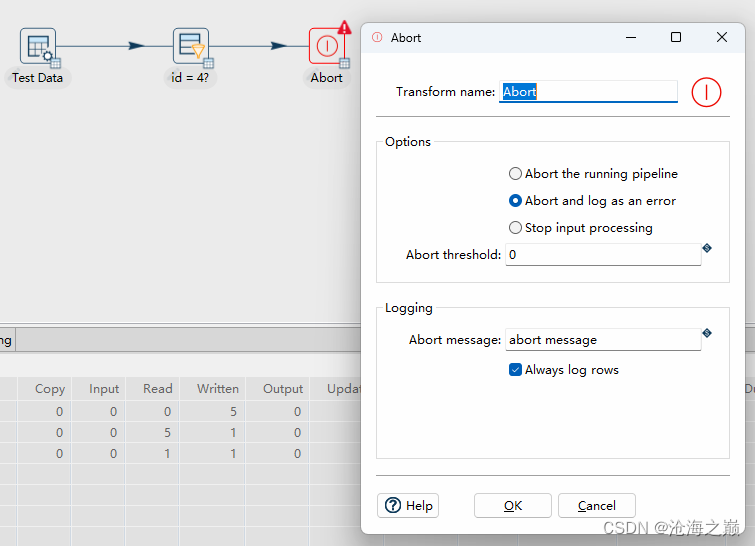Click the 'Abort message:' label
755x546 pixels.
(455, 339)
